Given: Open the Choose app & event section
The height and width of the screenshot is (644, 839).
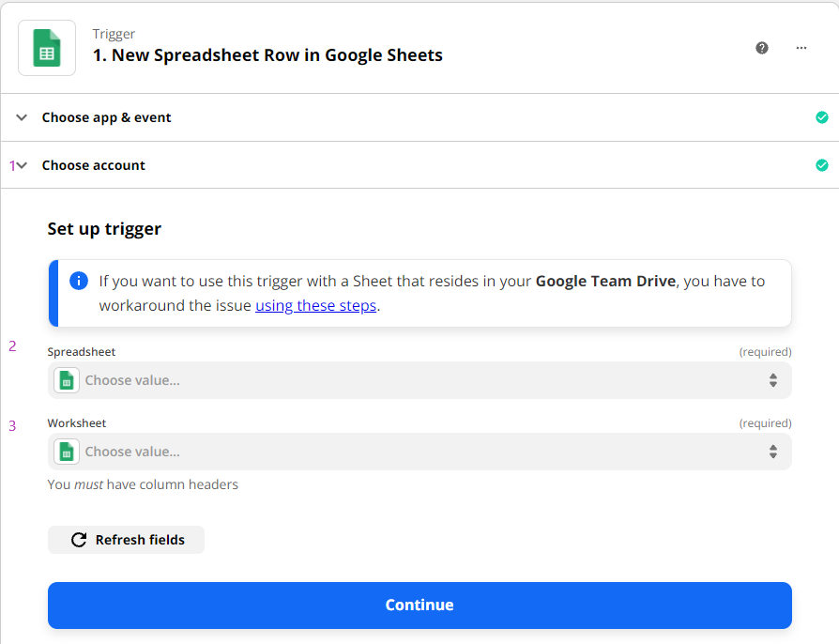Looking at the screenshot, I should tap(419, 117).
